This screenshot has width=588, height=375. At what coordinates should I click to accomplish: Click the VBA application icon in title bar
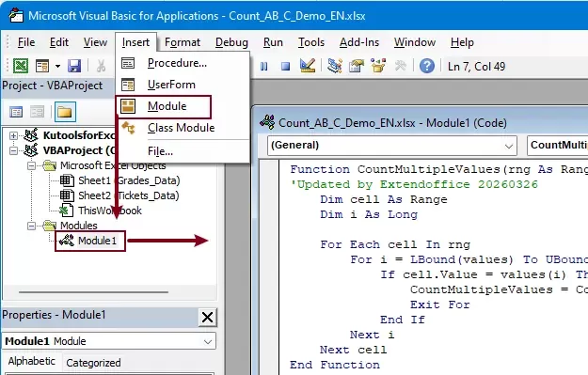pos(16,16)
